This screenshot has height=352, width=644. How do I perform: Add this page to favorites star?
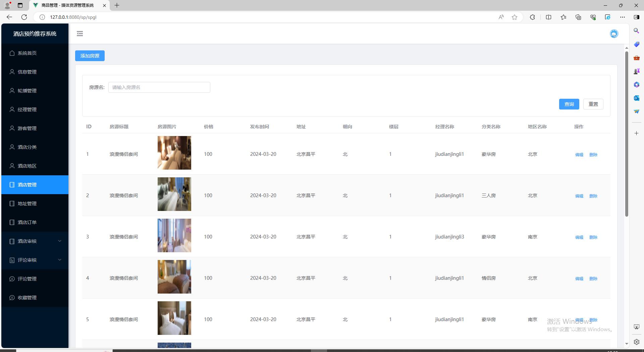pyautogui.click(x=515, y=17)
